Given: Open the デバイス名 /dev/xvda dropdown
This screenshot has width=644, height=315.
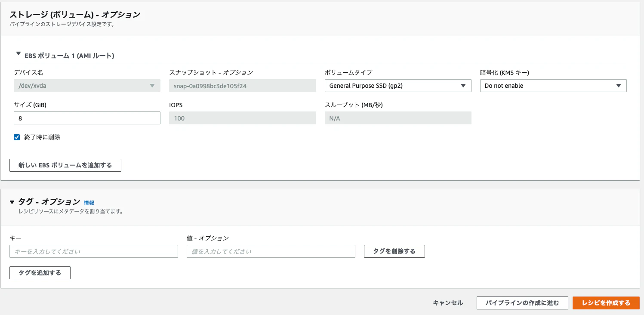Looking at the screenshot, I should point(87,86).
